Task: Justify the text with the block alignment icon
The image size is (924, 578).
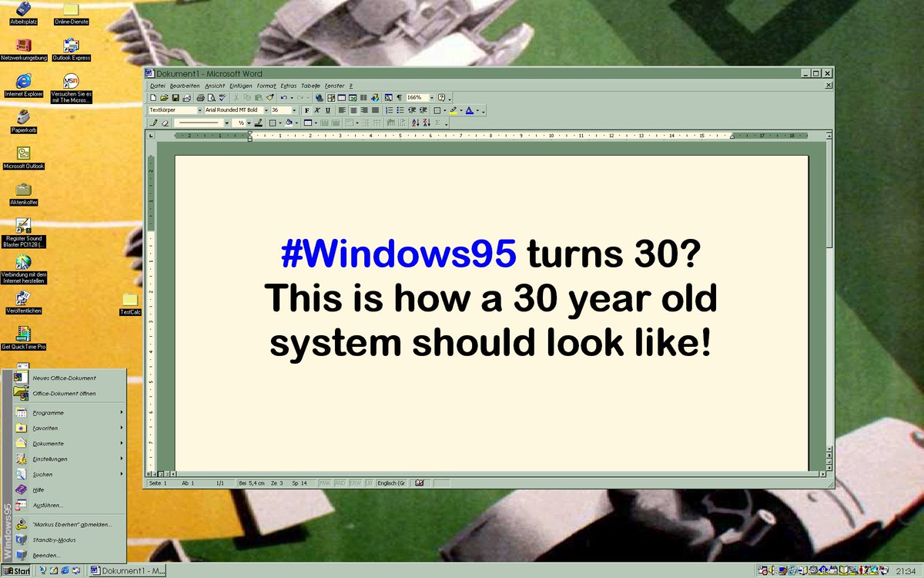Action: 375,110
